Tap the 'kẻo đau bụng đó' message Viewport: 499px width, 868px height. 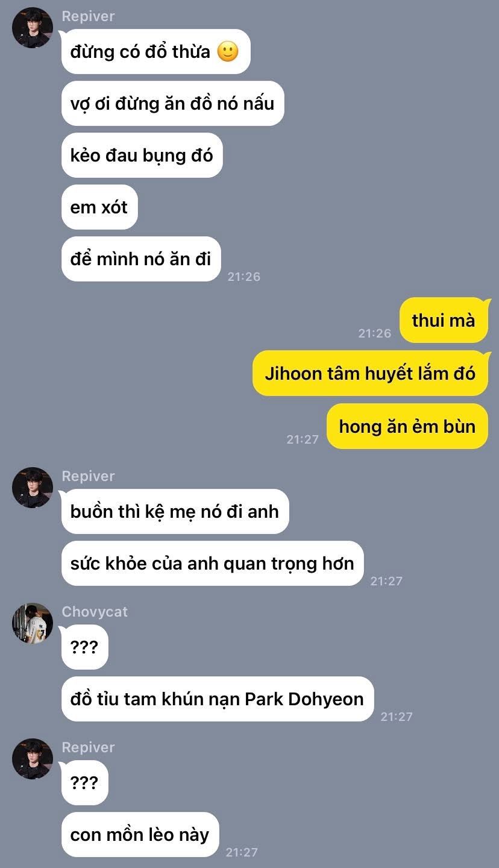tap(142, 156)
